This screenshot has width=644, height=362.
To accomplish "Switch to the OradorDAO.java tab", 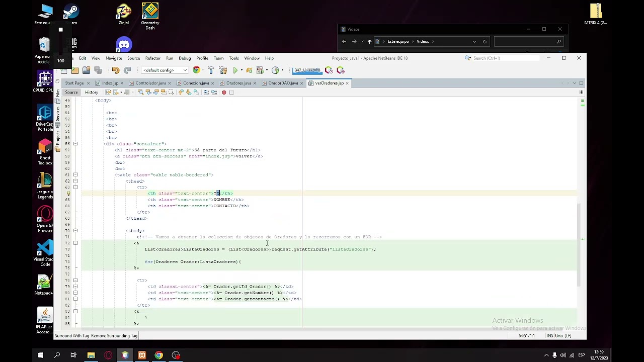I will (283, 83).
